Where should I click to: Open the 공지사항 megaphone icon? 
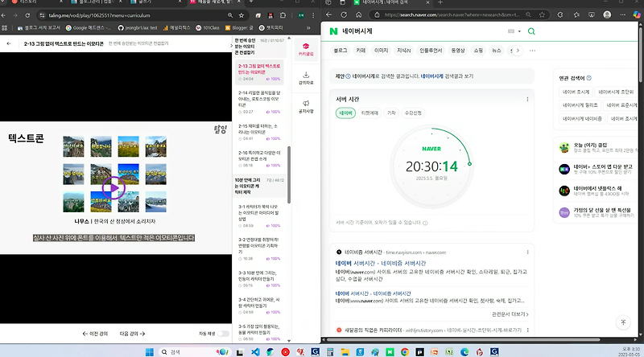[306, 107]
